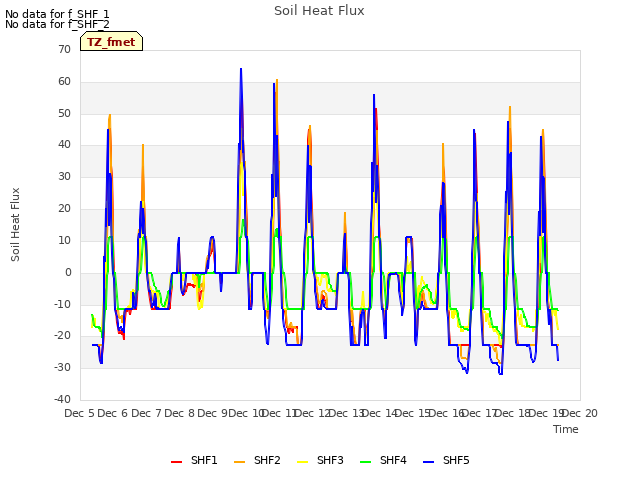Click the green SHF4 legend color marker
Screen dimensions: 640x480
point(366,462)
